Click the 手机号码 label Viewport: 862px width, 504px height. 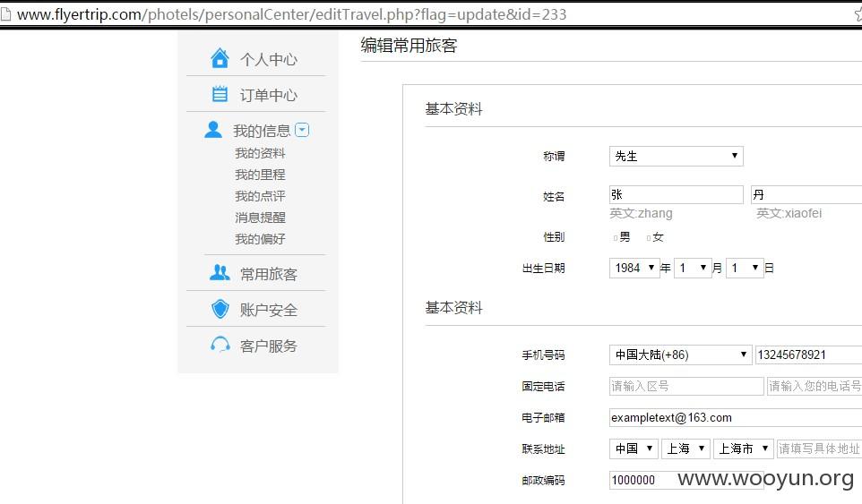[x=543, y=355]
